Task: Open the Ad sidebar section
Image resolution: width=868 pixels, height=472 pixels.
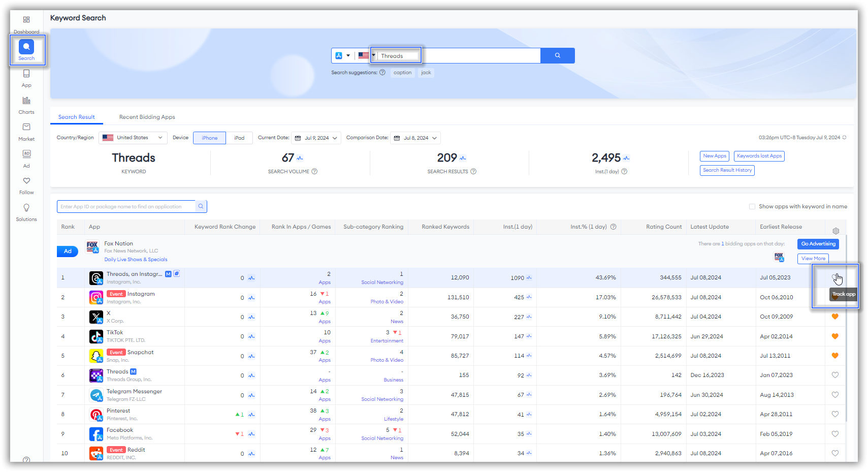Action: tap(26, 159)
